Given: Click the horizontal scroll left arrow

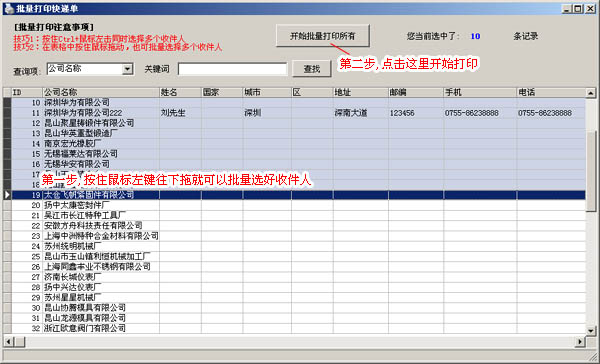Looking at the screenshot, I should [8, 341].
